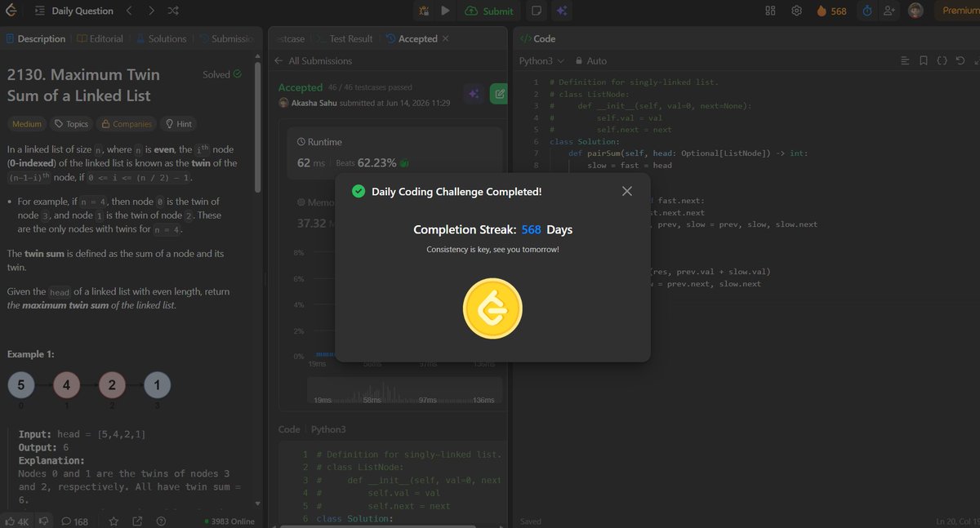Select the Code panel tab
This screenshot has width=980, height=528.
(538, 38)
